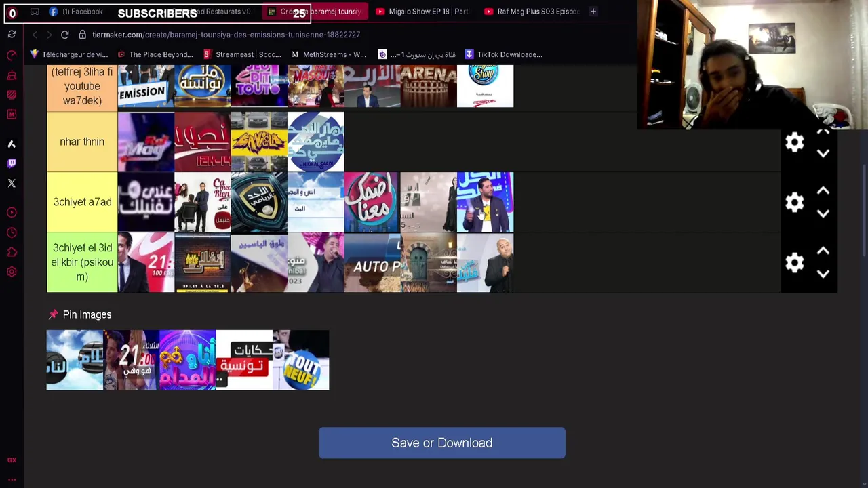This screenshot has width=868, height=488.
Task: Select Infiltré à la télé thumbnail
Action: [202, 262]
